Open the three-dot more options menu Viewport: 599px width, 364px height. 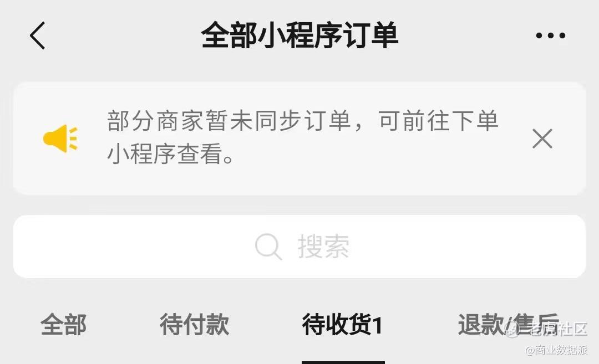pyautogui.click(x=551, y=35)
